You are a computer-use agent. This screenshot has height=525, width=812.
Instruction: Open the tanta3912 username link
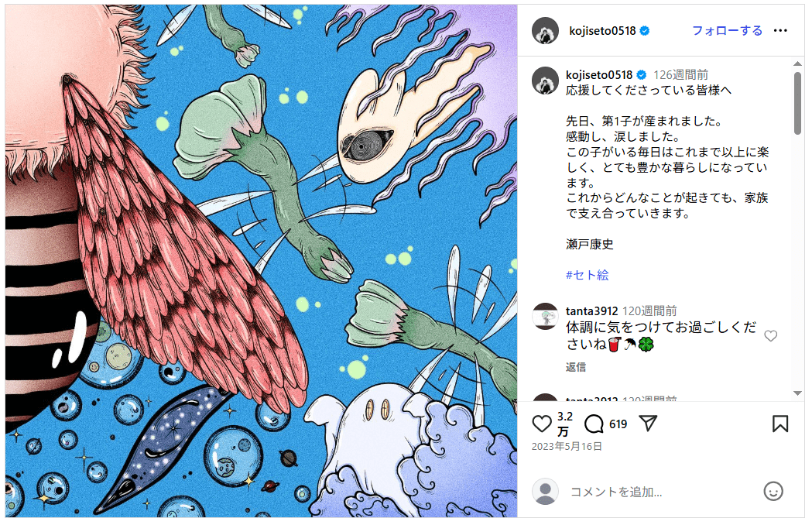[x=591, y=311]
